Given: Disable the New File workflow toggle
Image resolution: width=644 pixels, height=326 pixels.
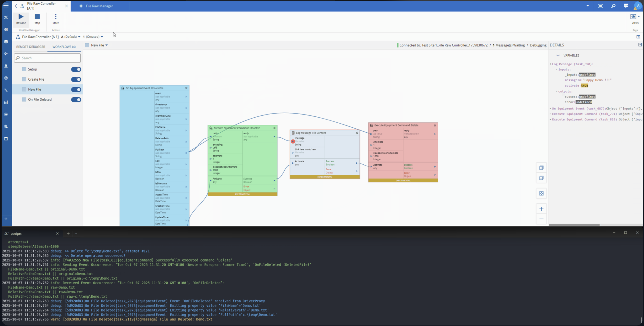Looking at the screenshot, I should click(x=76, y=89).
